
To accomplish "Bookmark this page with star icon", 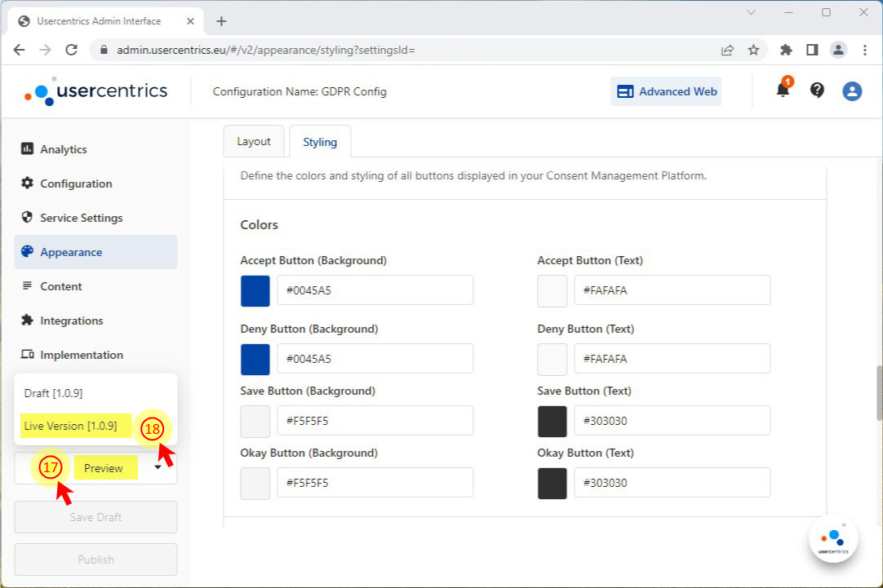I will pos(753,50).
